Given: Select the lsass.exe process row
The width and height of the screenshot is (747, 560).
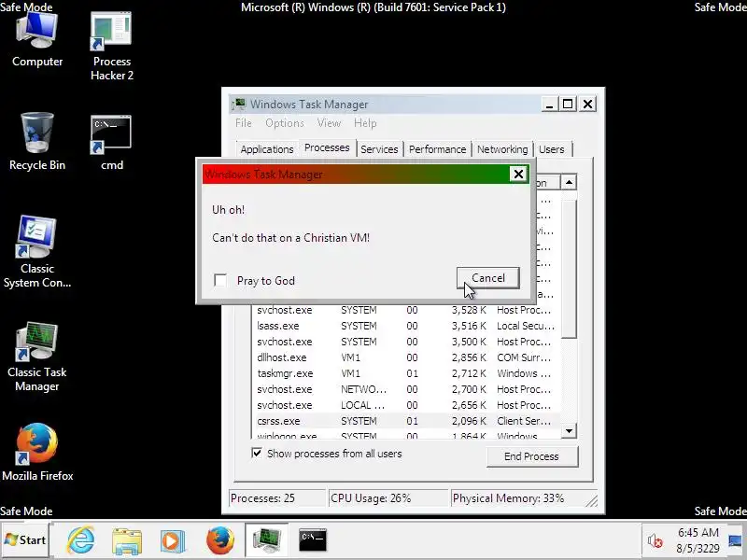Looking at the screenshot, I should 406,326.
